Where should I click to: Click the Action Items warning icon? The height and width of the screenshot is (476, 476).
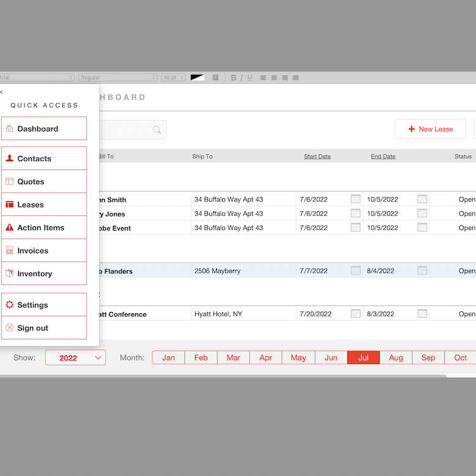pos(10,228)
